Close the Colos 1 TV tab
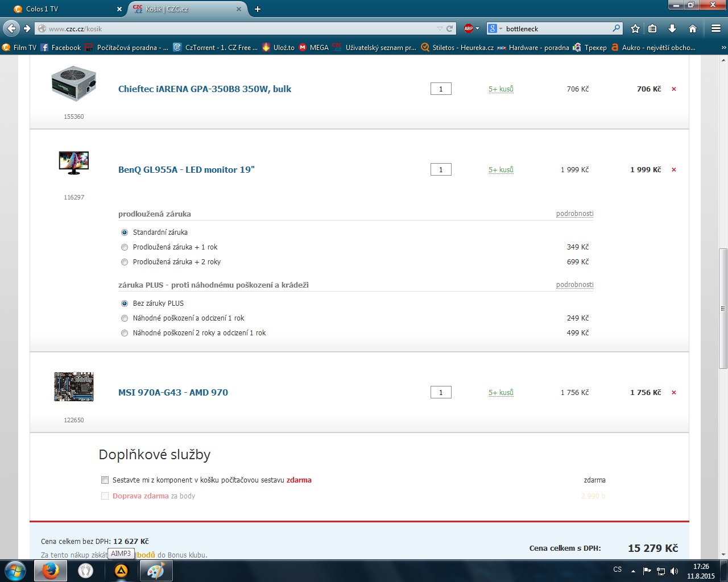This screenshot has width=728, height=582. (x=119, y=9)
